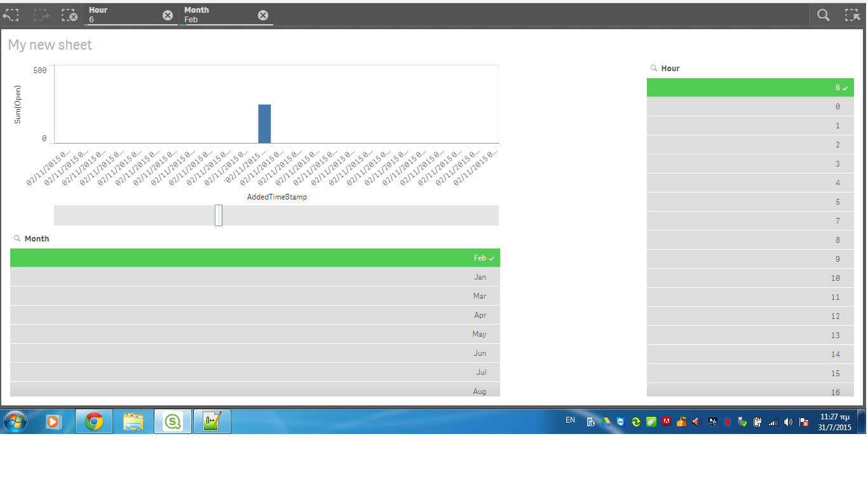
Task: Remove the Hour 6 selection
Action: [168, 15]
